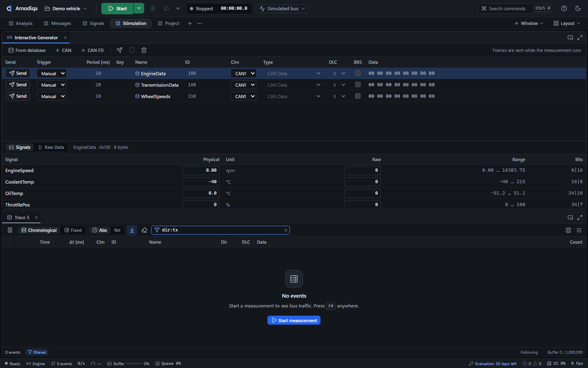Maximize the Interactive Generator panel

[580, 38]
